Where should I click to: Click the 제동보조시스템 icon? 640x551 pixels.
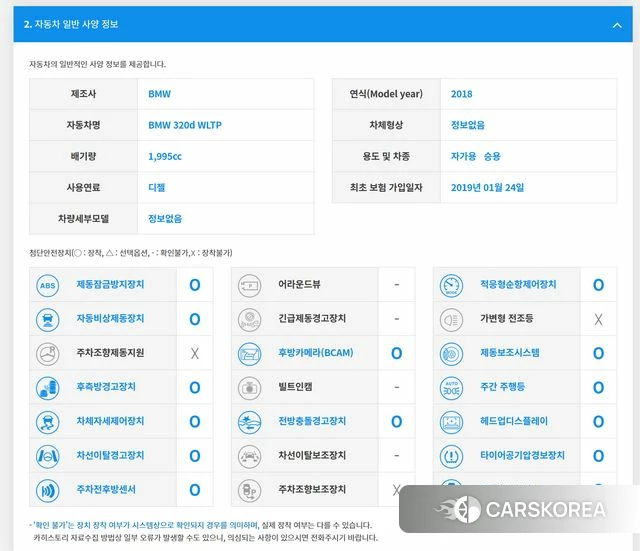pyautogui.click(x=451, y=353)
